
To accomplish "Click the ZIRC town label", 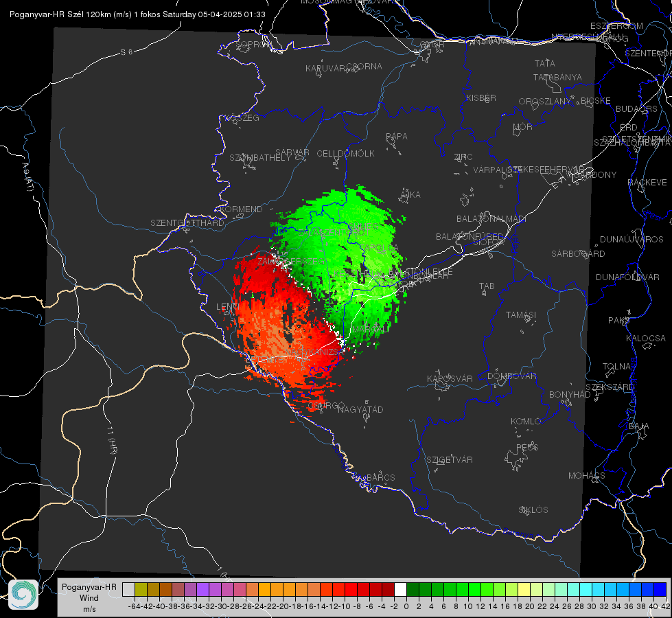I will click(463, 157).
